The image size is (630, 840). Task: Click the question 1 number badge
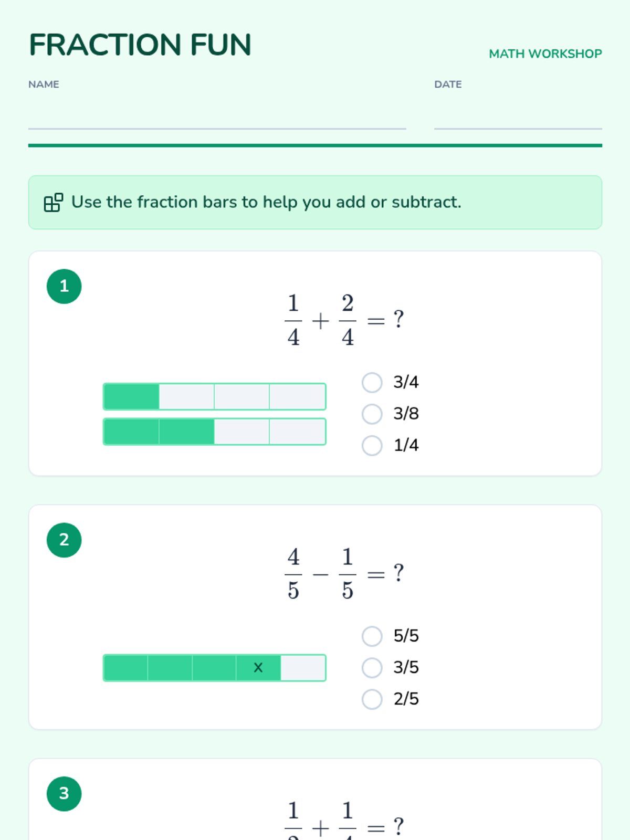[x=64, y=286]
